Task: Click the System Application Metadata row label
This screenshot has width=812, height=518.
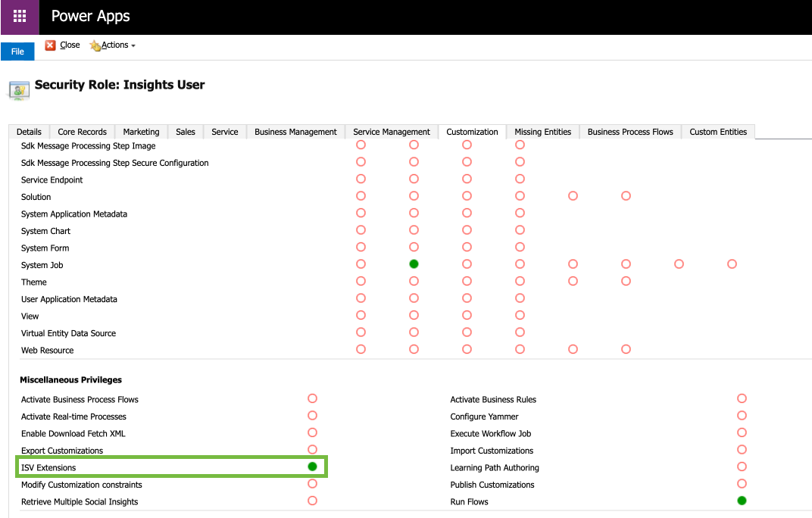Action: click(74, 214)
